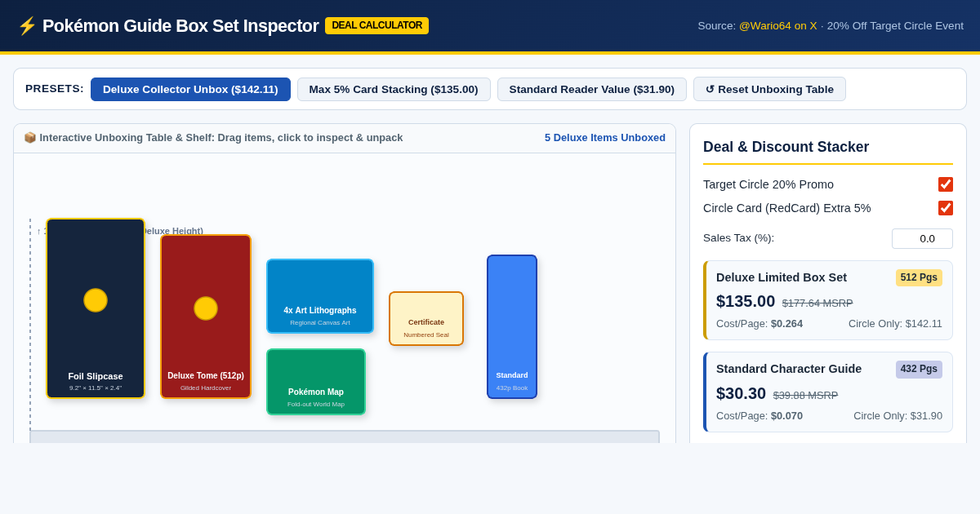The width and height of the screenshot is (980, 514).
Task: Apply Standard Reader Value preset
Action: pyautogui.click(x=592, y=89)
